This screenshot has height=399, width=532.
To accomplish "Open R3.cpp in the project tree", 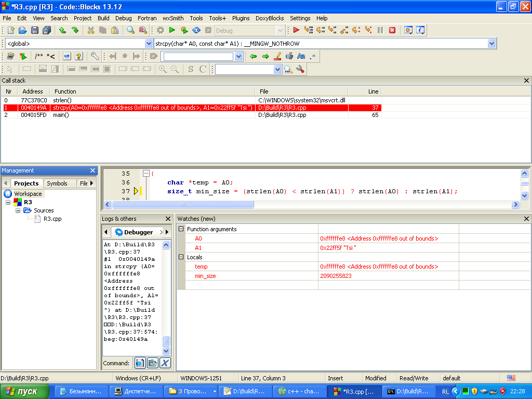I will click(52, 219).
